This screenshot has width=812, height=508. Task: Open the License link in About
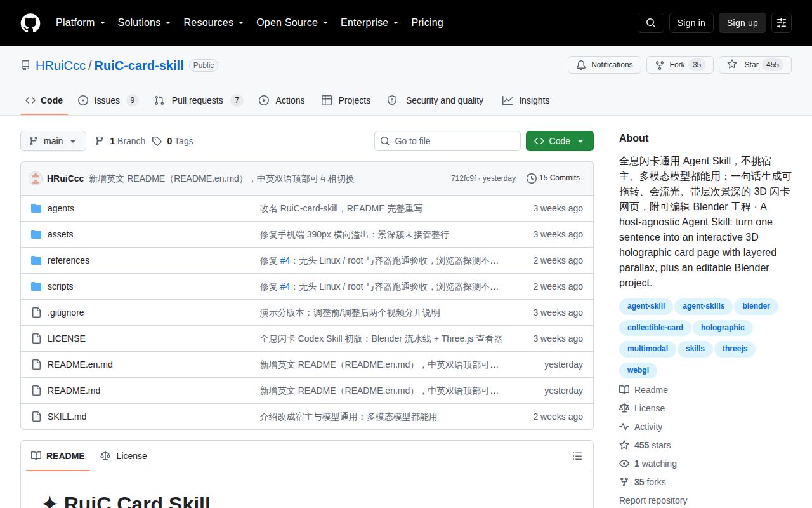[643, 408]
